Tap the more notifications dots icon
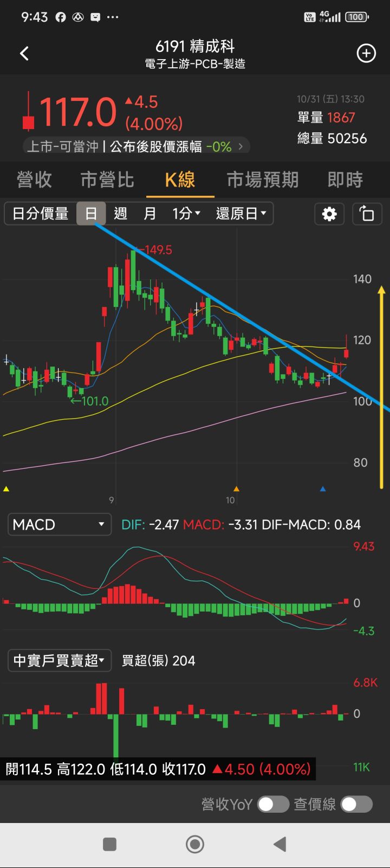 coord(113,17)
